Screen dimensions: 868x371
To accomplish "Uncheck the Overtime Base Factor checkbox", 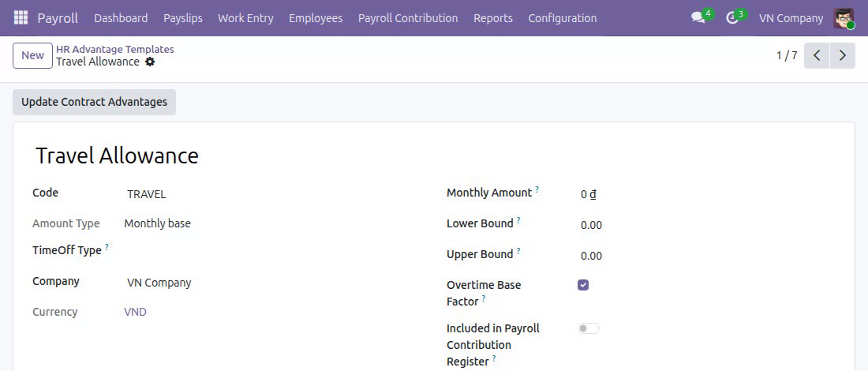I will 583,285.
